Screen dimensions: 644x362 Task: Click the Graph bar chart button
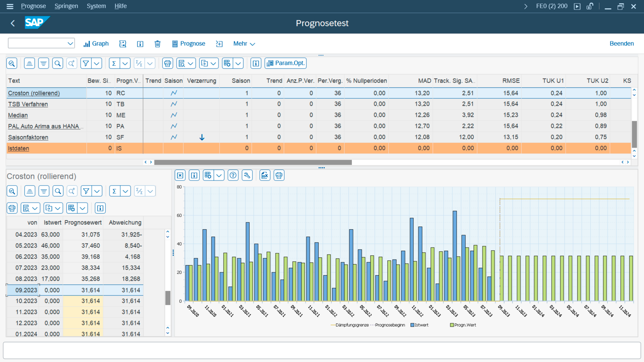tap(96, 44)
